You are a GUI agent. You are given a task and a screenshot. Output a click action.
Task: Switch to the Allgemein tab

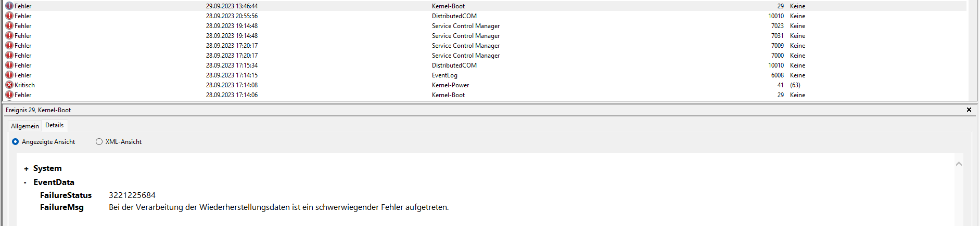pyautogui.click(x=24, y=126)
